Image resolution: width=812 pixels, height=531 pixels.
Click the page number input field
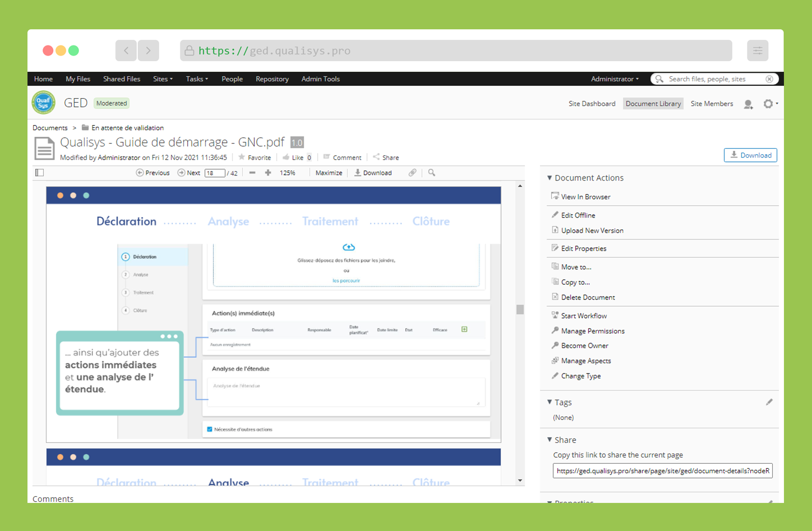click(x=215, y=173)
